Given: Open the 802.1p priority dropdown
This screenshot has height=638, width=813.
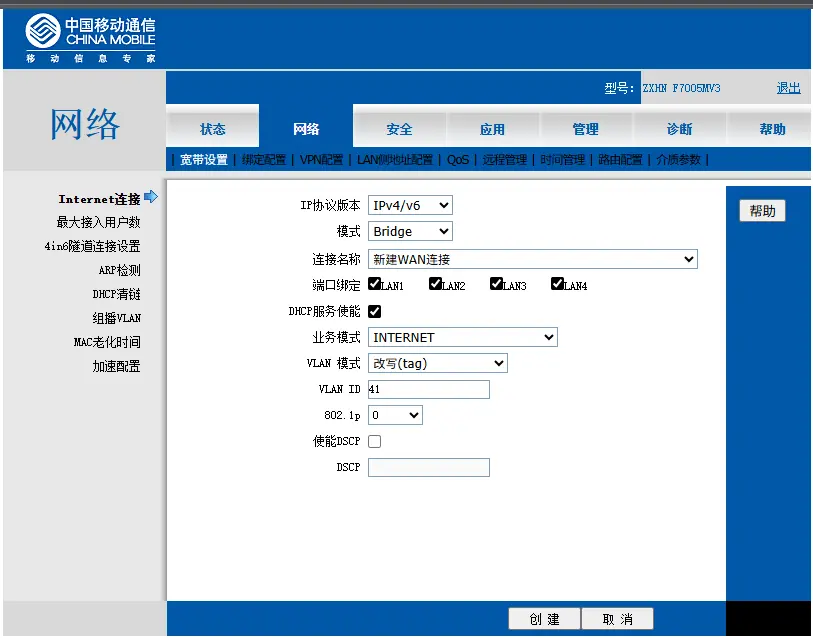Looking at the screenshot, I should point(395,414).
